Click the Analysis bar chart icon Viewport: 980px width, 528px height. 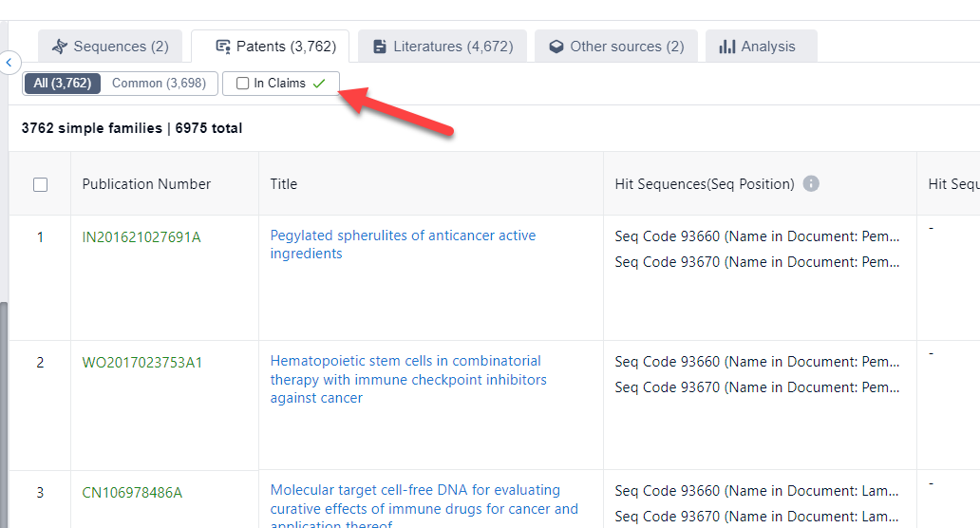coord(727,47)
